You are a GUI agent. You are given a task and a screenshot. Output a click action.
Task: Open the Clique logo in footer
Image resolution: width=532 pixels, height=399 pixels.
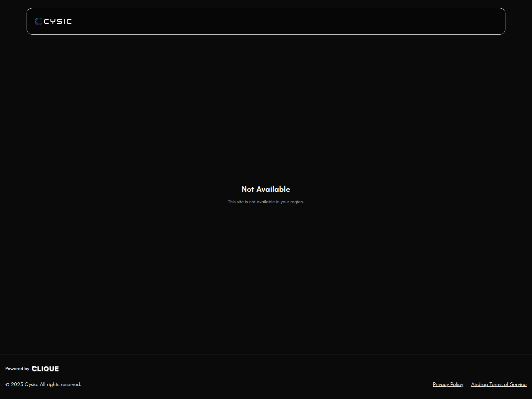(45, 369)
